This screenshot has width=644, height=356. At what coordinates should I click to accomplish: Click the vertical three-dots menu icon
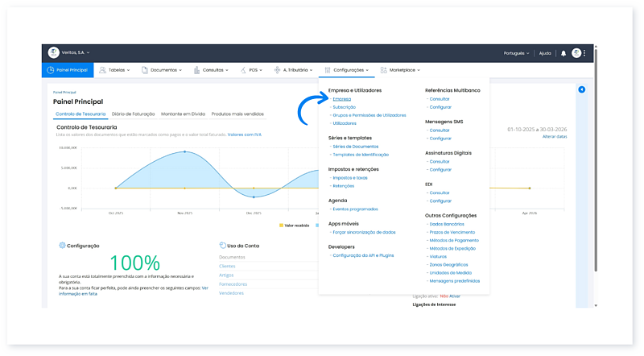[x=585, y=53]
